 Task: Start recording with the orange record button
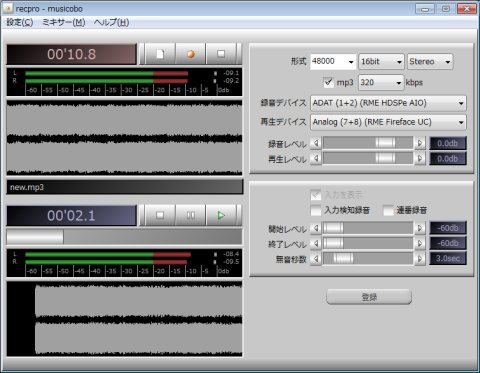(x=190, y=54)
